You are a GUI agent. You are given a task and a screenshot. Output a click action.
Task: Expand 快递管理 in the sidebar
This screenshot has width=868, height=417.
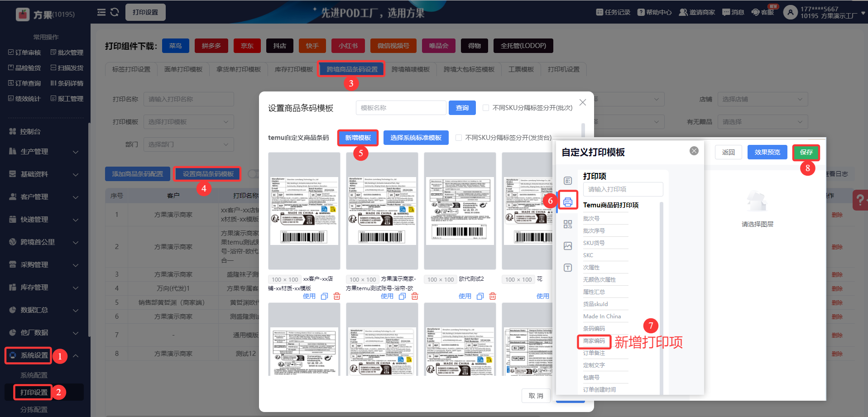(x=44, y=220)
